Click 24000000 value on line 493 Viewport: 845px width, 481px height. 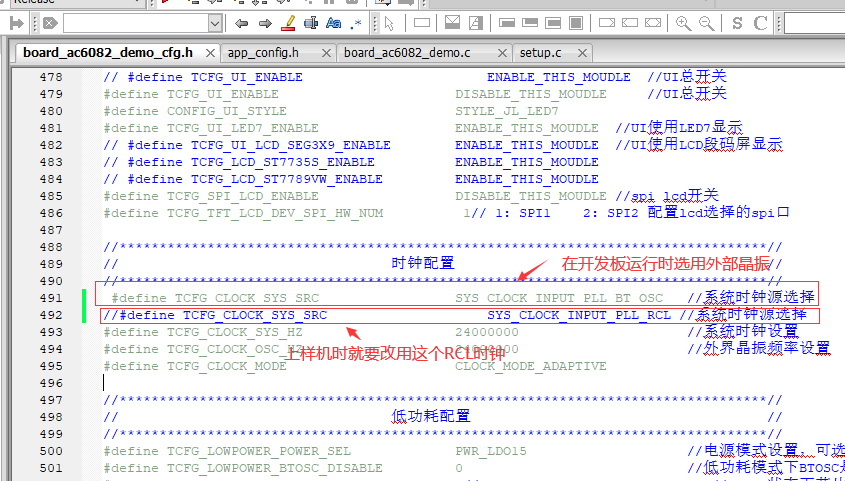pyautogui.click(x=487, y=332)
